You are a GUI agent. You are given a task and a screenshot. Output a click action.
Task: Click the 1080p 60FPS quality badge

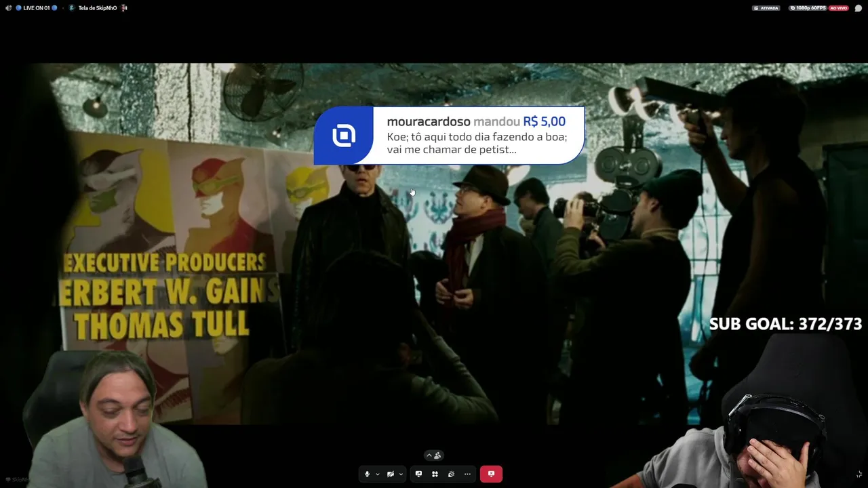[x=808, y=8]
